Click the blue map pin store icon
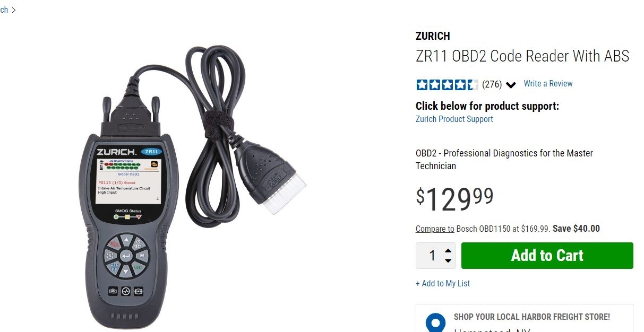The height and width of the screenshot is (332, 644). point(436,322)
